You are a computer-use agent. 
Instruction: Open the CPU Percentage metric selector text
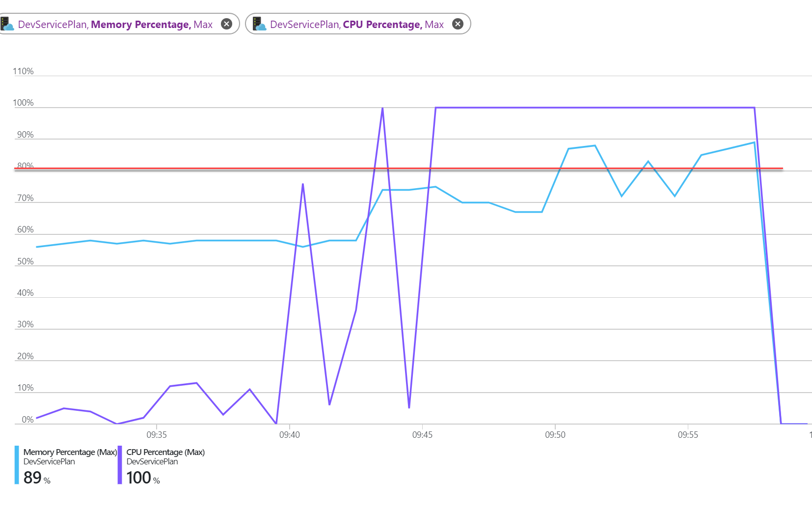[x=357, y=25]
